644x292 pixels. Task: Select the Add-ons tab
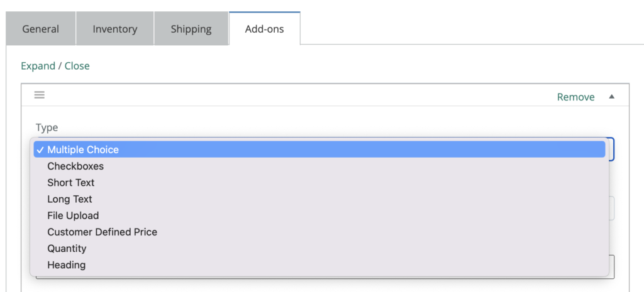(264, 29)
